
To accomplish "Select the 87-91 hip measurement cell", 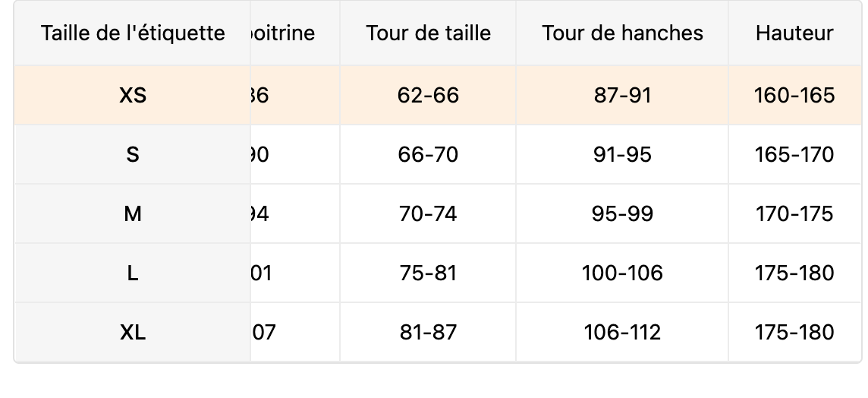I will click(x=622, y=96).
